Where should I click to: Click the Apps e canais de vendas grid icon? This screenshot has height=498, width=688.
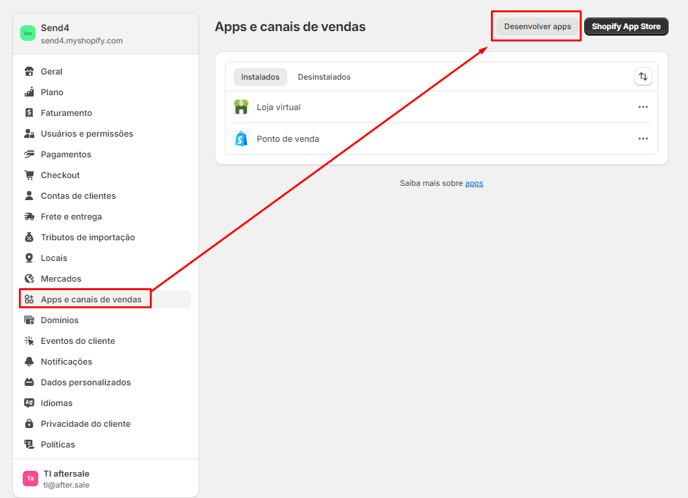coord(29,299)
